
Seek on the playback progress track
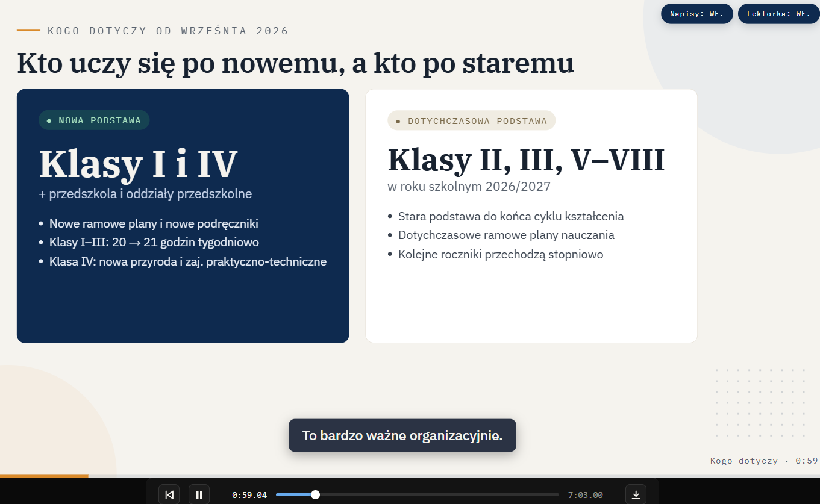[x=418, y=494]
